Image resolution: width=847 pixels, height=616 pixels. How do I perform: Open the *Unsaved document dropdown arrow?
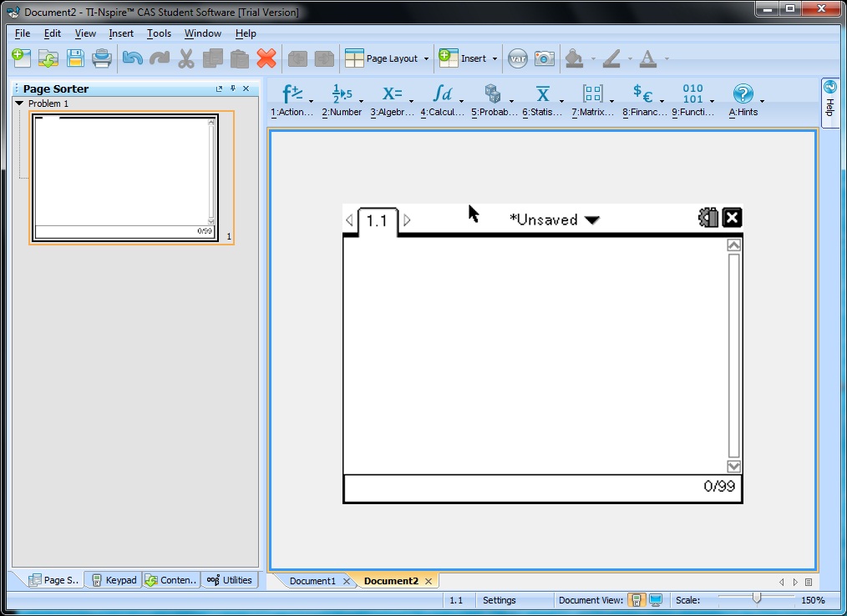click(591, 220)
